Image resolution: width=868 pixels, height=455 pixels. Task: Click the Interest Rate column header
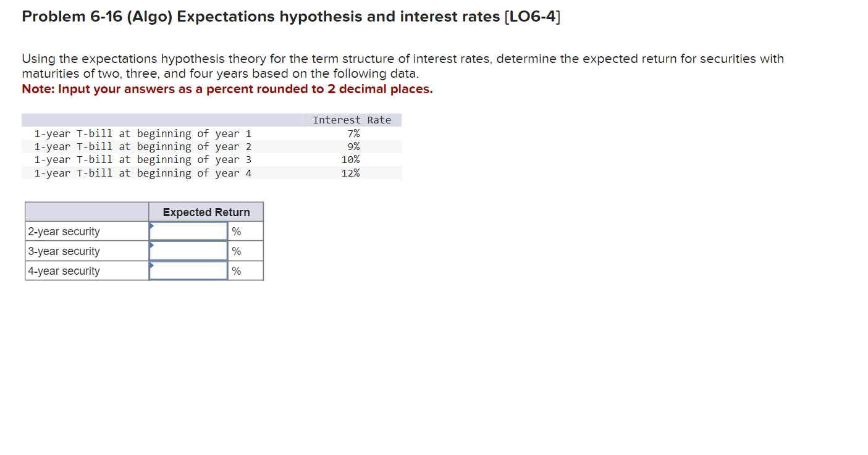(353, 120)
